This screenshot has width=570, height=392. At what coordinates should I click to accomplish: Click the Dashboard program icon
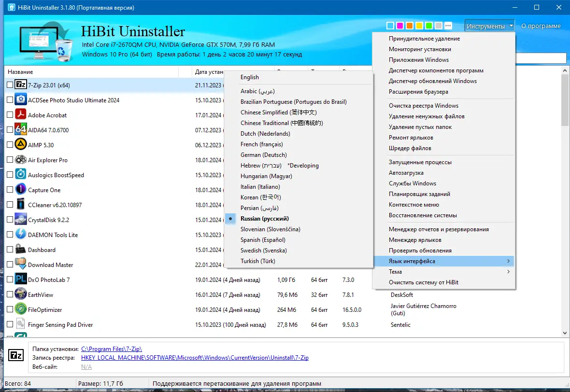click(x=21, y=250)
